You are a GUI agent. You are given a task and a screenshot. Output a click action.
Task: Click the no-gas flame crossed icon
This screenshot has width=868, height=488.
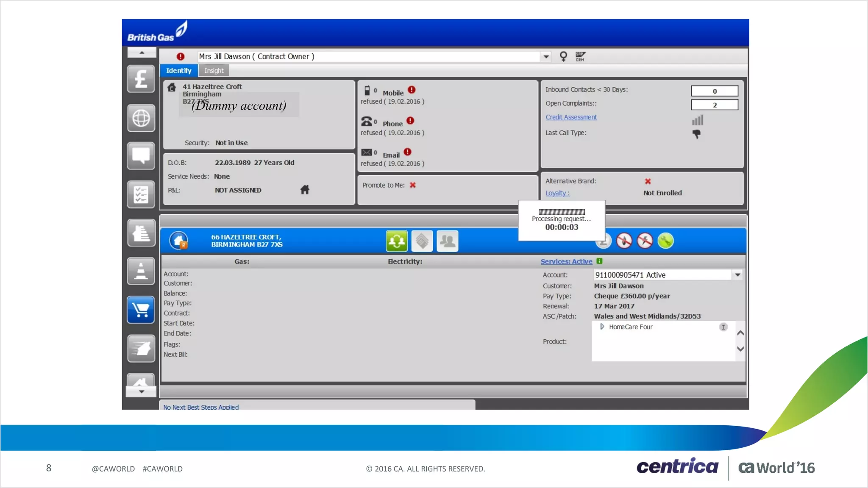(x=624, y=241)
